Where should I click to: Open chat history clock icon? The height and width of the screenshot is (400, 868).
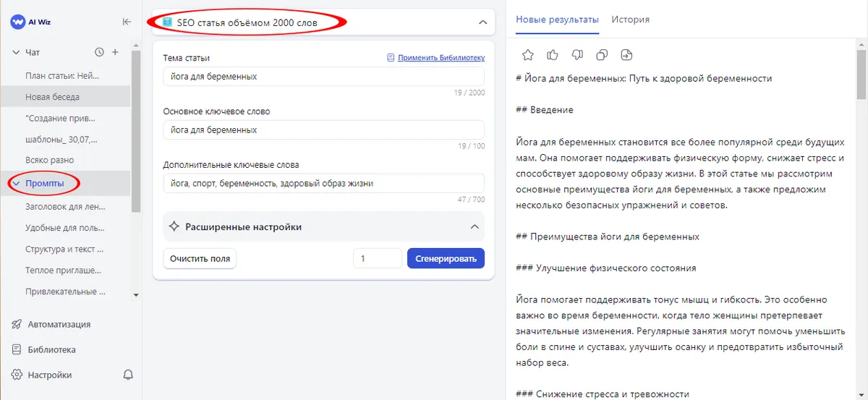[100, 52]
